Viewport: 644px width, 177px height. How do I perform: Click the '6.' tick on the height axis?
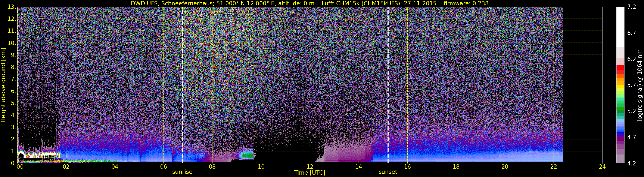click(13, 91)
